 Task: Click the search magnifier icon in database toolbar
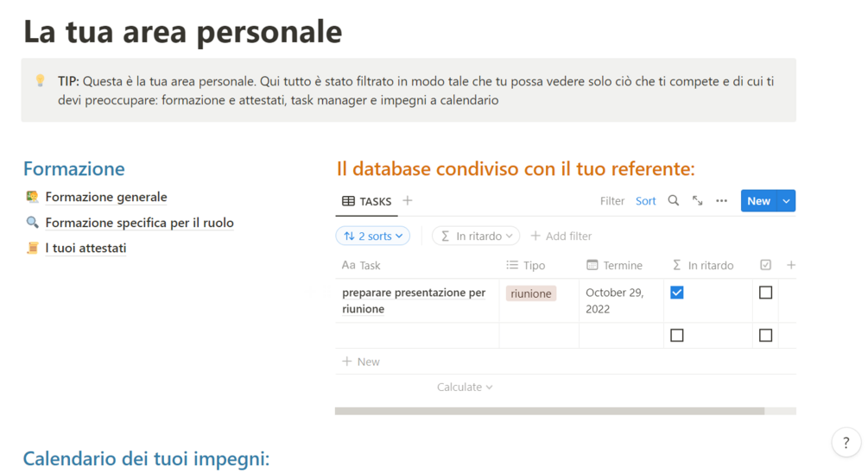[x=674, y=200]
